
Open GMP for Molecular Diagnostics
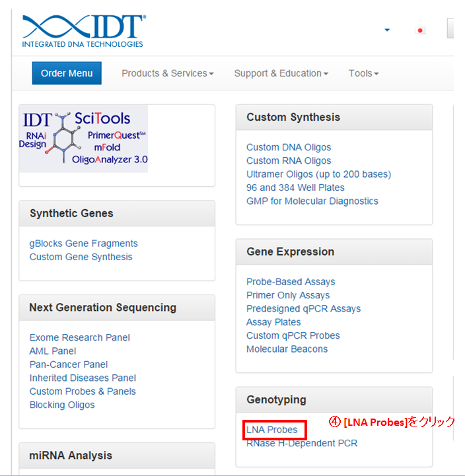(x=312, y=201)
